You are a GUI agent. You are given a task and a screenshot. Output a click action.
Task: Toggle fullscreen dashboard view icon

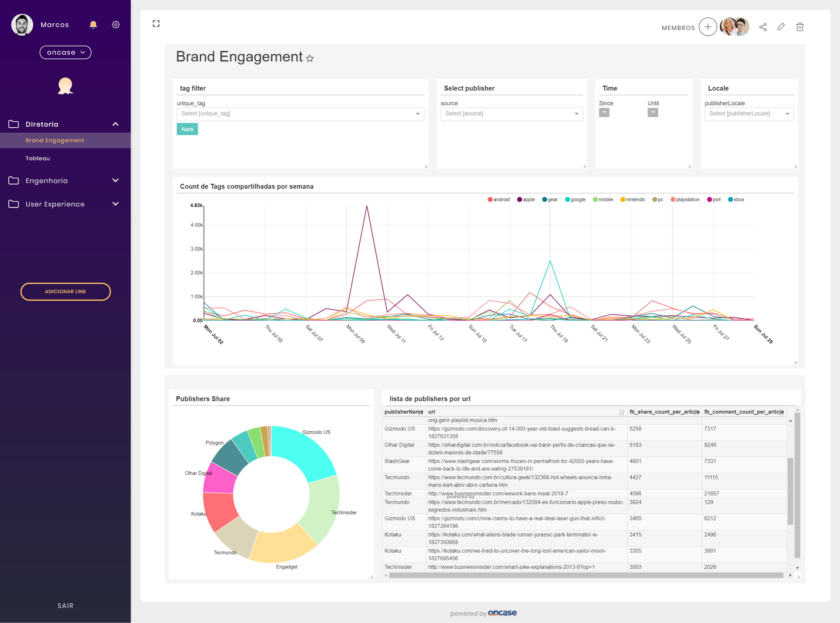tap(156, 24)
